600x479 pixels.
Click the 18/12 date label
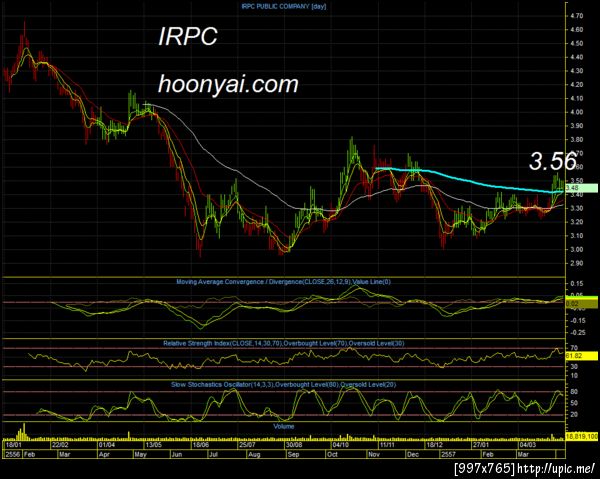pos(434,445)
